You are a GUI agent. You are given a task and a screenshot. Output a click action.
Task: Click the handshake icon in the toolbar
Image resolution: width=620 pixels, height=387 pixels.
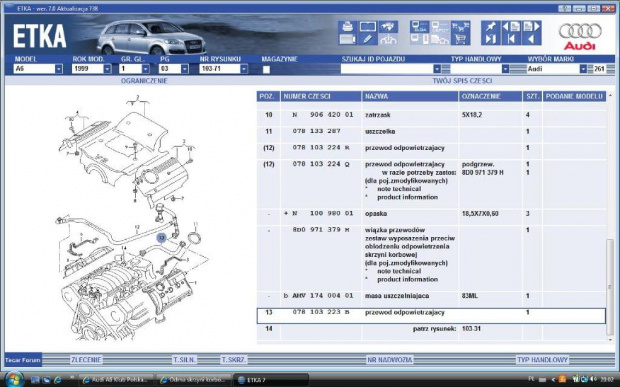tap(388, 27)
